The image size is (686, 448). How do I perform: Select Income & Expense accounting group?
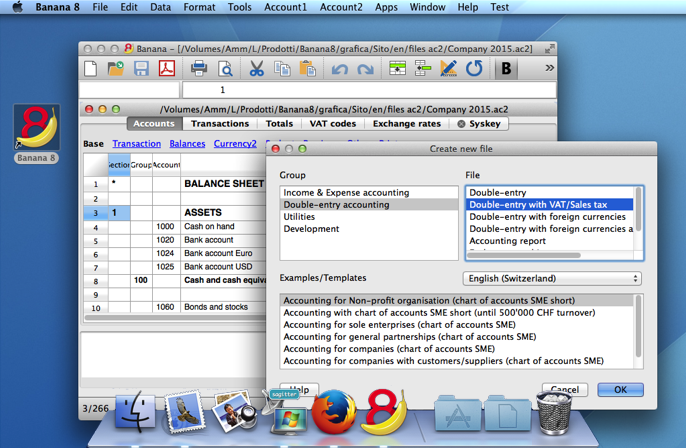pyautogui.click(x=369, y=192)
